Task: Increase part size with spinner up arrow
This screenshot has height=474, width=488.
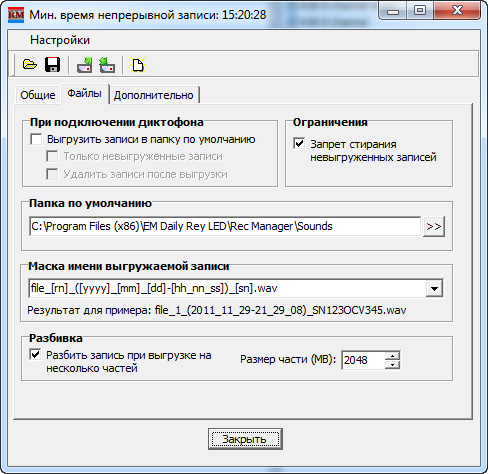Action: click(x=392, y=356)
